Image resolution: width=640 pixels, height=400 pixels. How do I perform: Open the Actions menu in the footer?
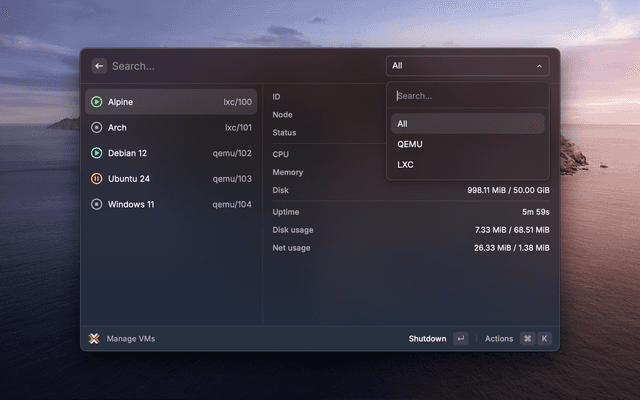499,339
